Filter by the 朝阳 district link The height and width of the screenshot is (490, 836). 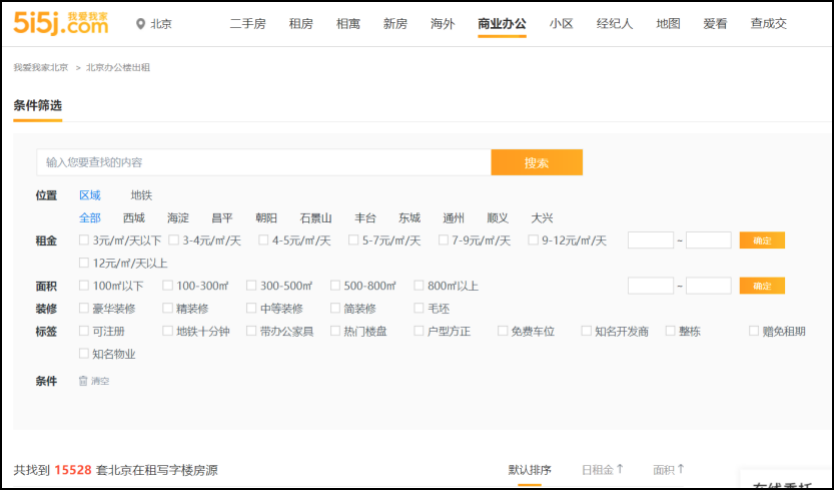pyautogui.click(x=266, y=218)
